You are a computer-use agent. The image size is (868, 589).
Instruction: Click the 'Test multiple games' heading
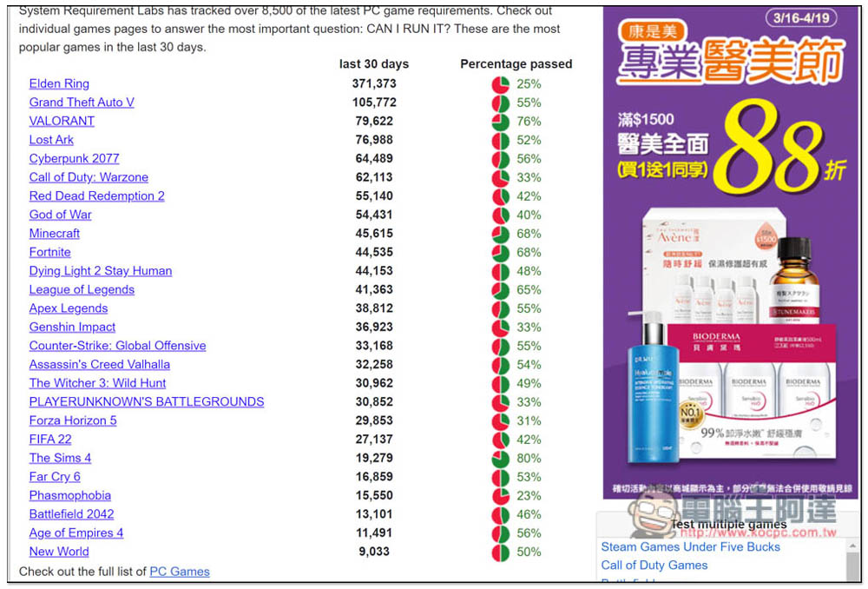[x=728, y=524]
